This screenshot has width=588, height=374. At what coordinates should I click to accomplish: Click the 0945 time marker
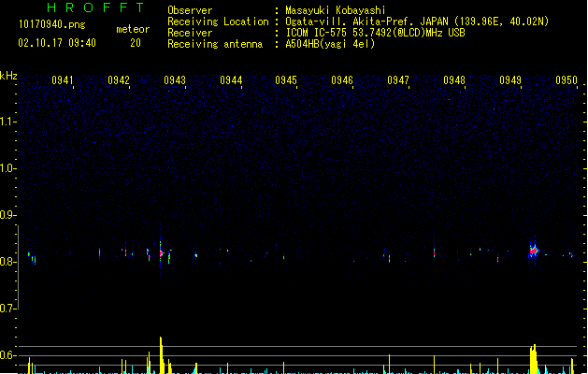286,80
